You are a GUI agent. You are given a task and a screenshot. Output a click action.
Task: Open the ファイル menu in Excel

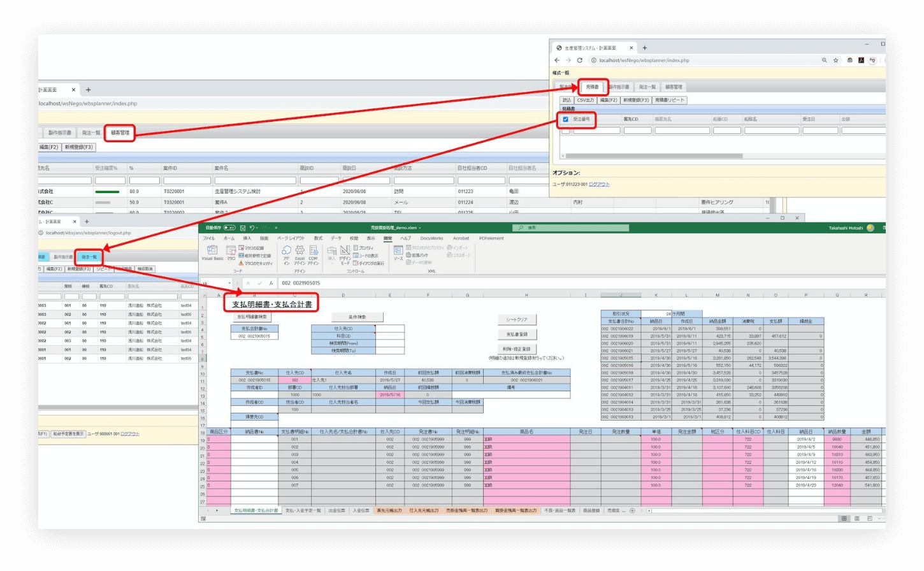(x=209, y=238)
